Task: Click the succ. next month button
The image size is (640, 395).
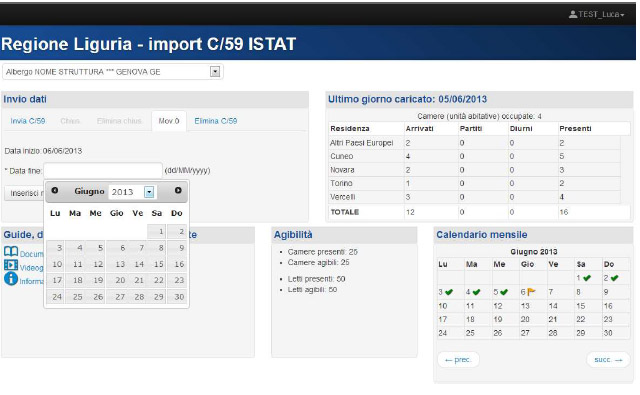Action: click(x=608, y=360)
